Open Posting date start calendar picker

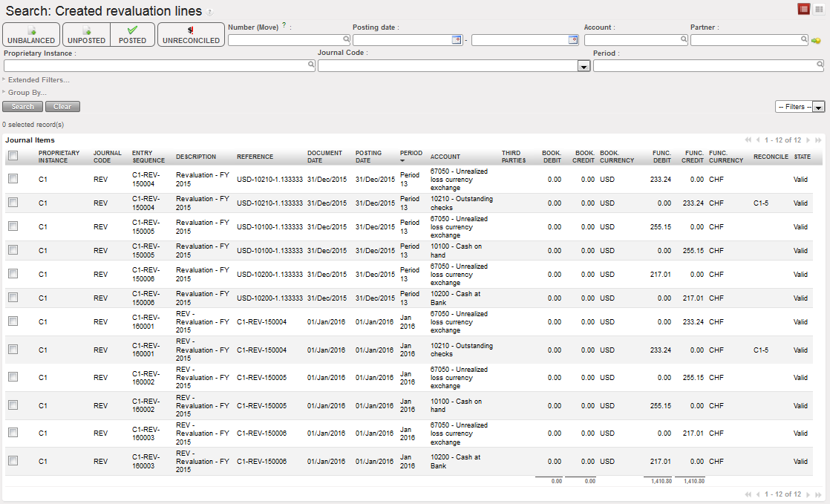(x=457, y=40)
